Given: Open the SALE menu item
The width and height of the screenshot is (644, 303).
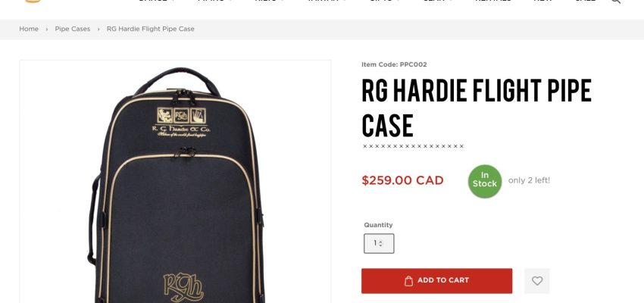Looking at the screenshot, I should point(585,2).
